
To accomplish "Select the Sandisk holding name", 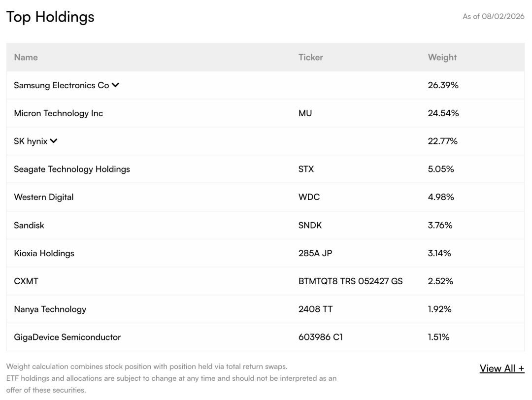I will (29, 225).
